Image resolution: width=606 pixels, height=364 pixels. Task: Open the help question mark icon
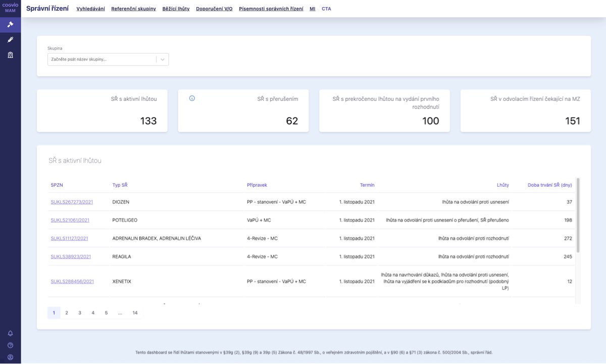tap(10, 345)
